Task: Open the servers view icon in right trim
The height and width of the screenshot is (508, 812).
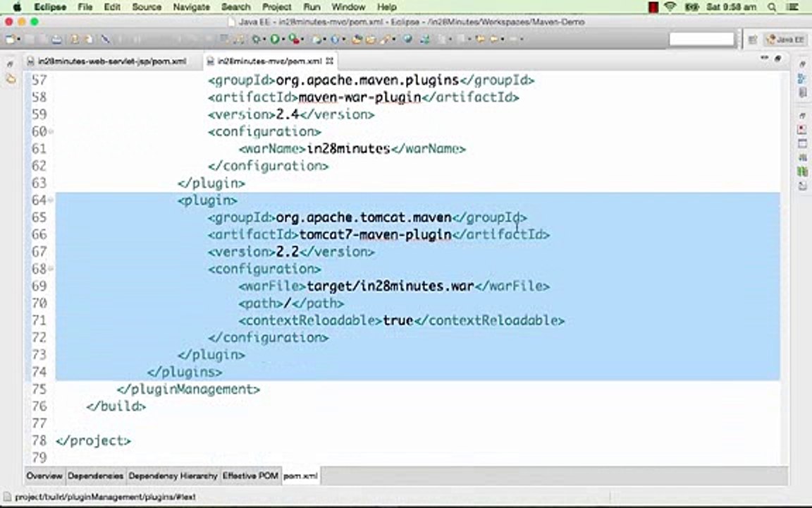Action: tap(802, 157)
